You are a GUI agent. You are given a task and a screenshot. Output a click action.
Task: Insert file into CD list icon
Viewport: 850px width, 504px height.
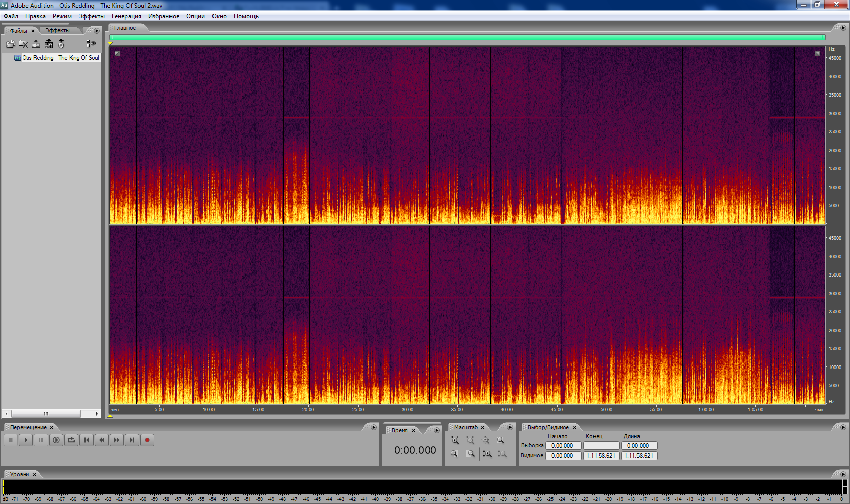[61, 44]
